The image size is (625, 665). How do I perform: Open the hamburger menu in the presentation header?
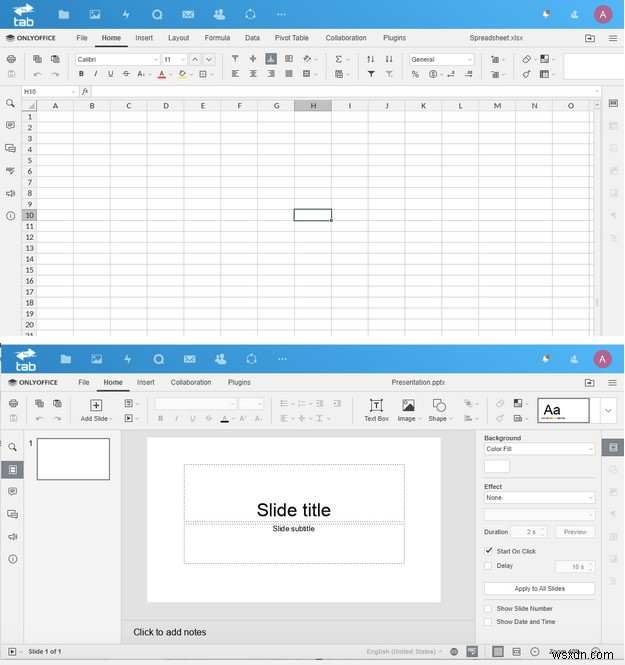pyautogui.click(x=612, y=383)
